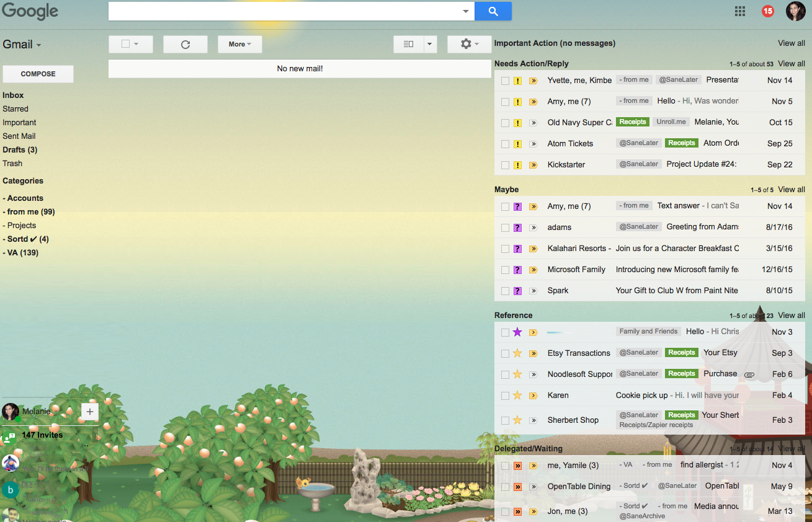The height and width of the screenshot is (522, 812).
Task: Click exclamation star on Kickstarter email
Action: [x=517, y=165]
